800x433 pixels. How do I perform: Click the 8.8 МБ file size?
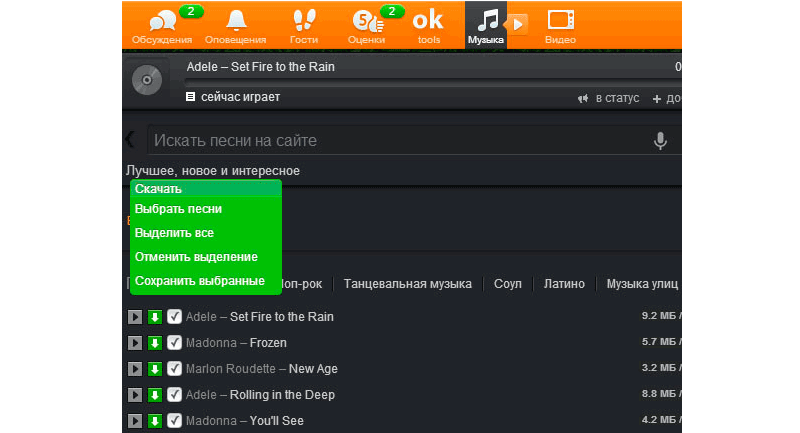click(x=659, y=394)
